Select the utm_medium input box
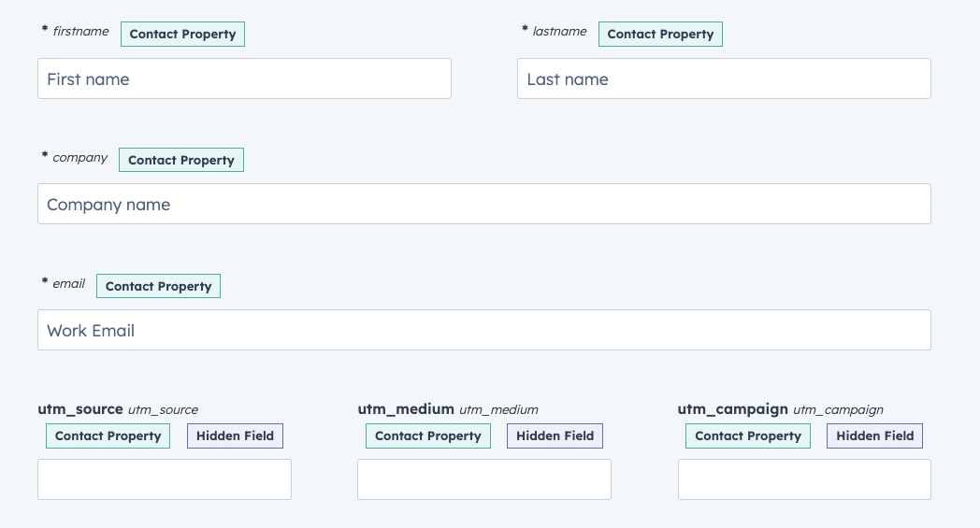980x528 pixels. coord(484,479)
